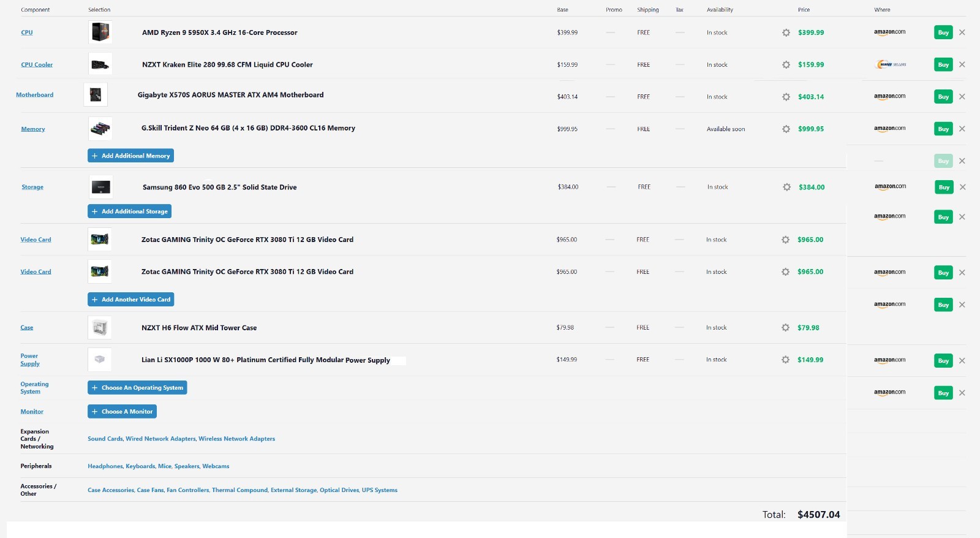Open price settings gear for Ryzen 9 5950X
980x538 pixels.
[x=786, y=32]
